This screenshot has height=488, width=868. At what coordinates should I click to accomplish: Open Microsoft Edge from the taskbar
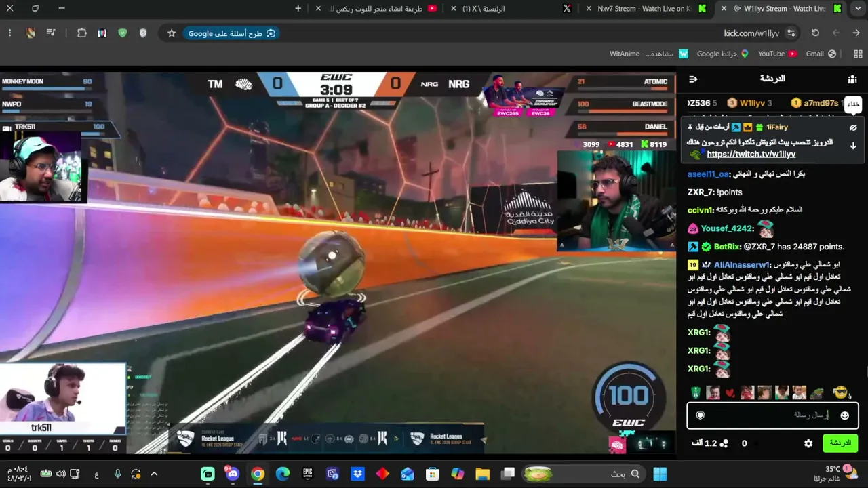pyautogui.click(x=283, y=474)
